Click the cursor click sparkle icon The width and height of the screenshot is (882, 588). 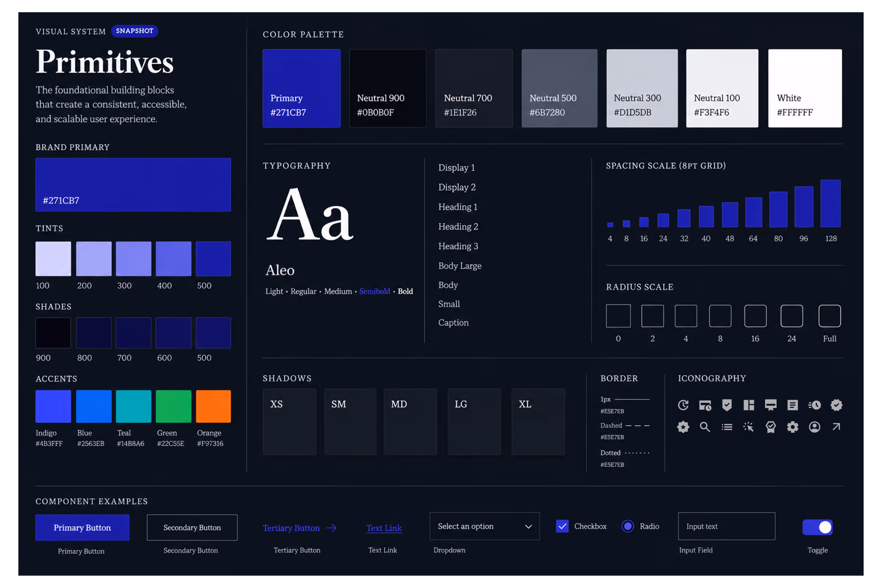click(x=749, y=427)
